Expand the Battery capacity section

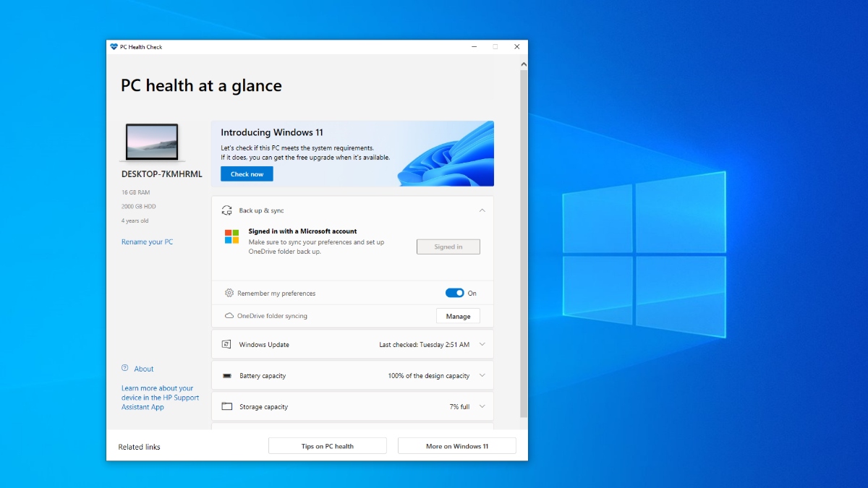click(482, 375)
